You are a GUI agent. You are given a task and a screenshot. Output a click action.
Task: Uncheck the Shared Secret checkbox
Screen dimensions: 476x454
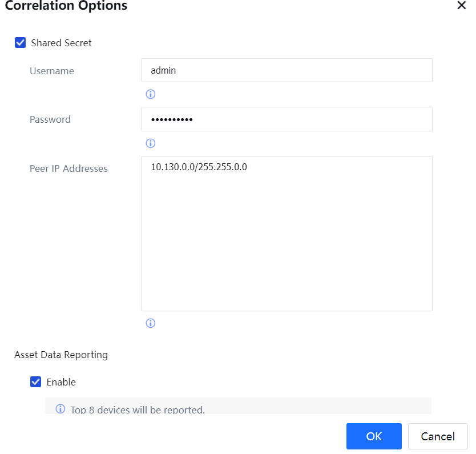pyautogui.click(x=21, y=43)
